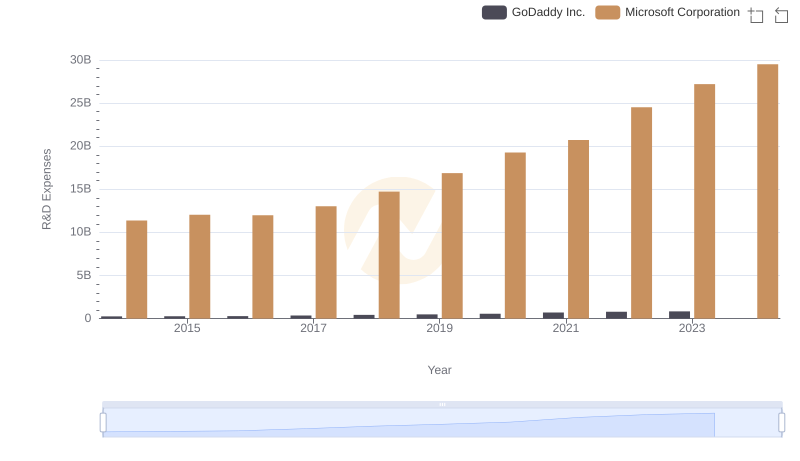The image size is (800, 461).
Task: Click the Microsoft bar for 2017
Action: 326,262
